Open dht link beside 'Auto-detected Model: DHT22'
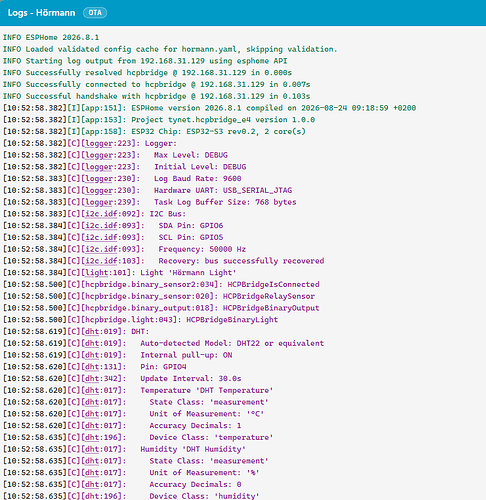This screenshot has height=500, width=486. (x=92, y=343)
